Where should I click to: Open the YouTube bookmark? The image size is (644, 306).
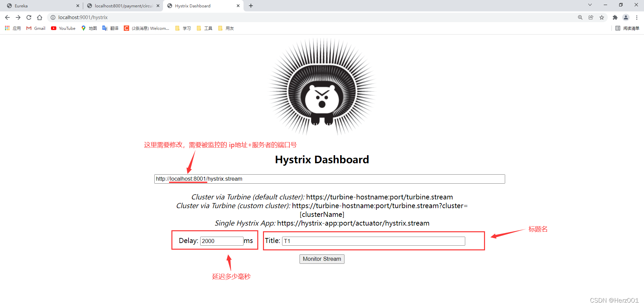63,28
